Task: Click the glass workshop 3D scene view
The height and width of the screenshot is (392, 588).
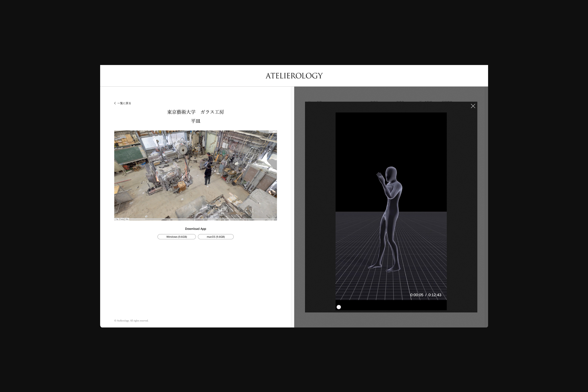Action: [x=195, y=175]
